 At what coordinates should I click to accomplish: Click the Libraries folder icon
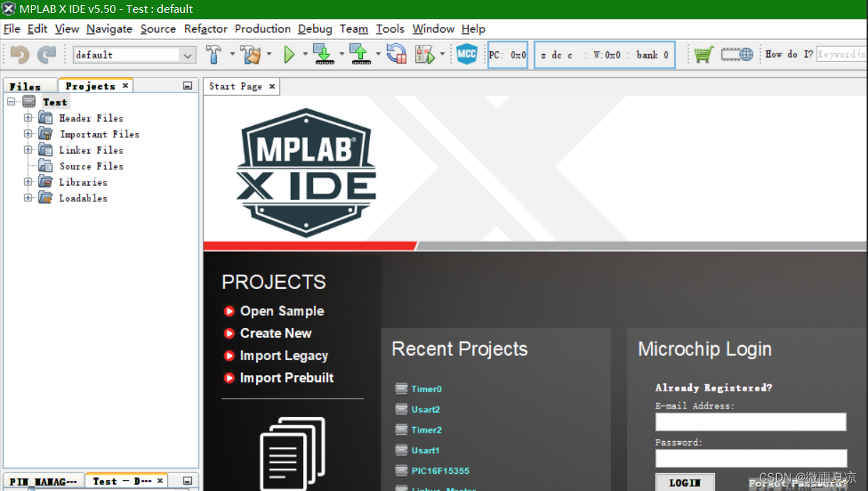(46, 182)
